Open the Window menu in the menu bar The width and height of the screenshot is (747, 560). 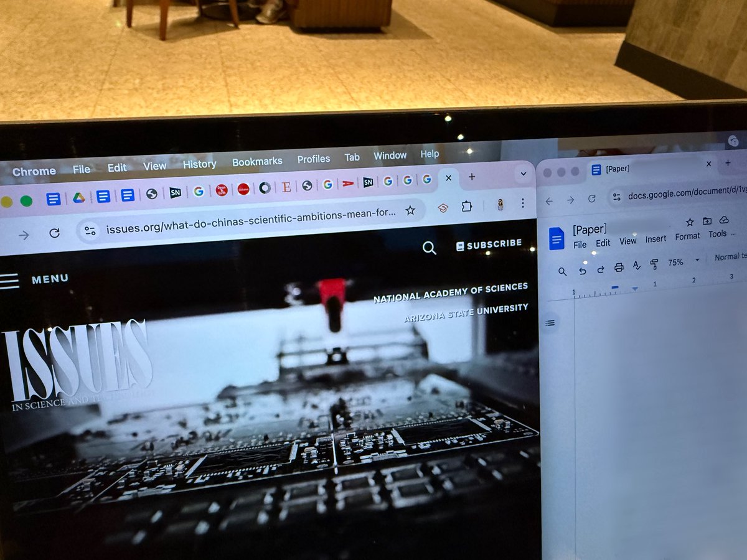click(x=390, y=156)
